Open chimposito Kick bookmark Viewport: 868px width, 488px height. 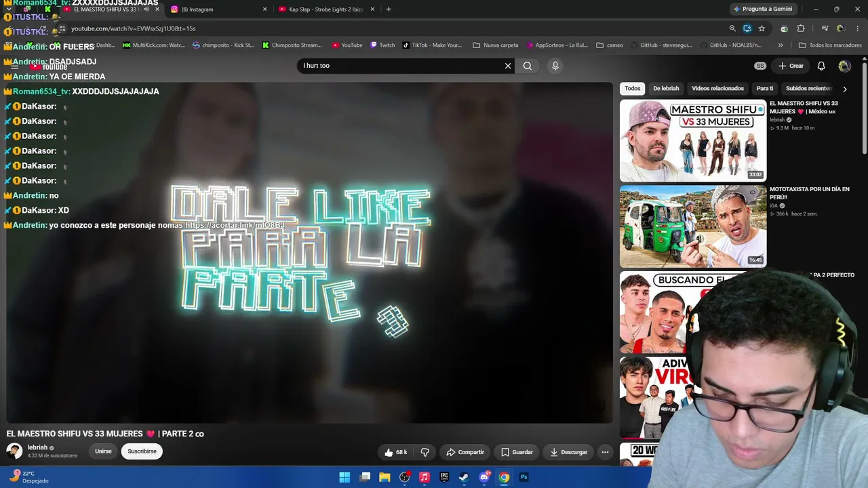223,45
